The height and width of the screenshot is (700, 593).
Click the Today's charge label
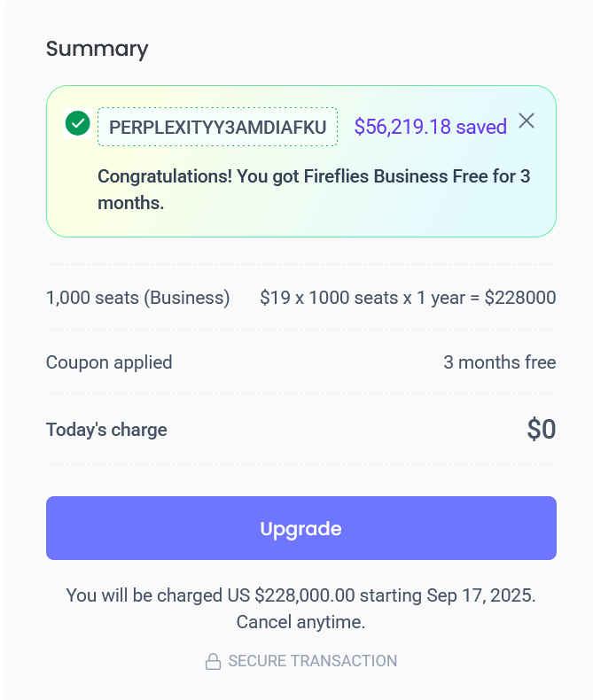106,430
